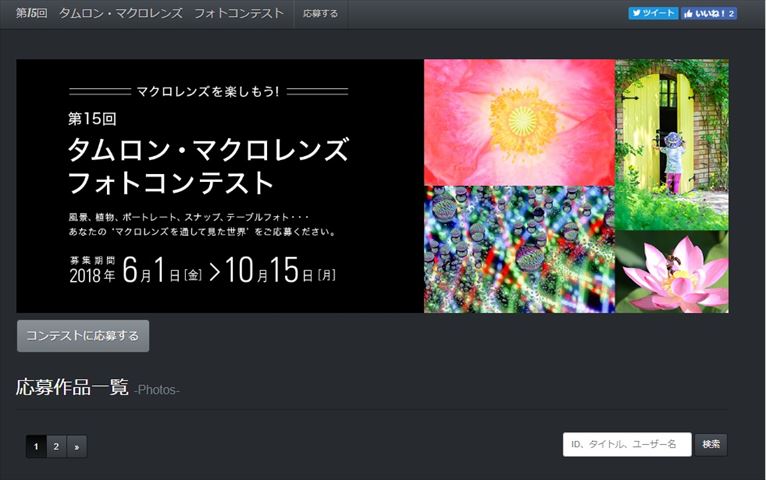Click the 第15回 タムロン・マクロレンズ フォトコンテスト site title
Viewport: 766px width, 480px height.
pos(149,13)
